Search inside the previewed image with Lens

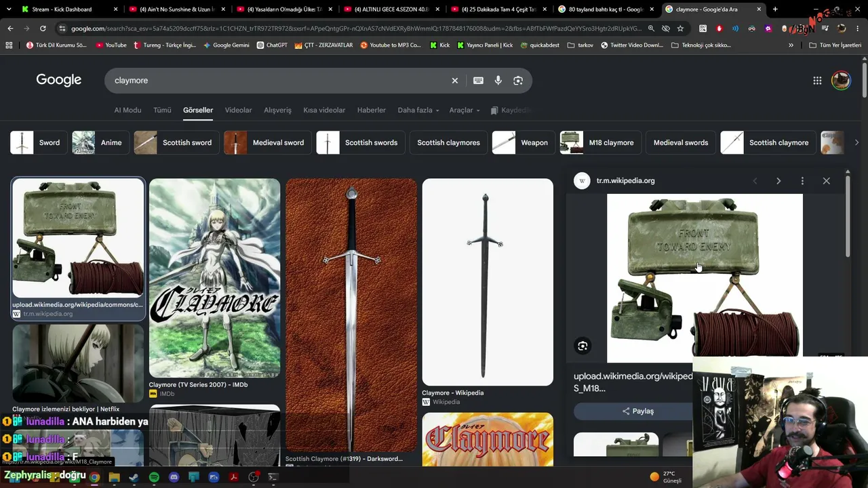pyautogui.click(x=583, y=346)
